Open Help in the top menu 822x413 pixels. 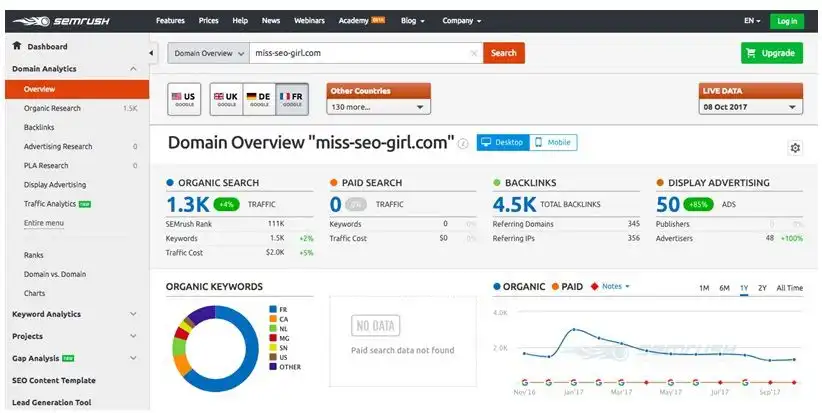click(x=240, y=21)
